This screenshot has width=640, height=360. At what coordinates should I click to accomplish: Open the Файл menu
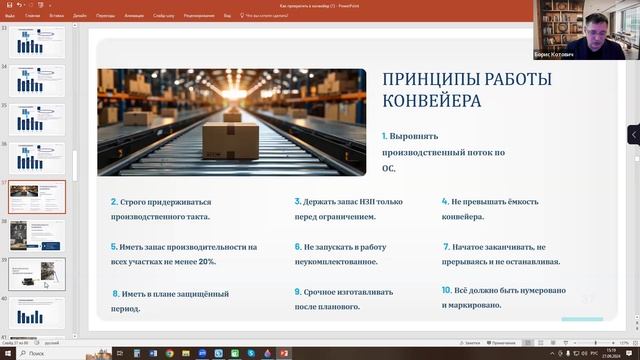[10, 16]
